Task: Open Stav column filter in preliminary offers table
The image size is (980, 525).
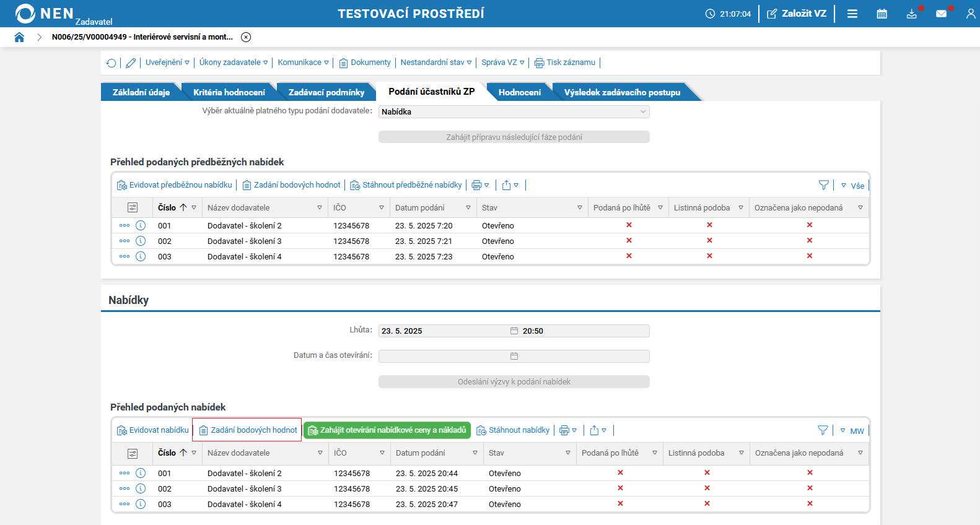Action: pyautogui.click(x=579, y=208)
